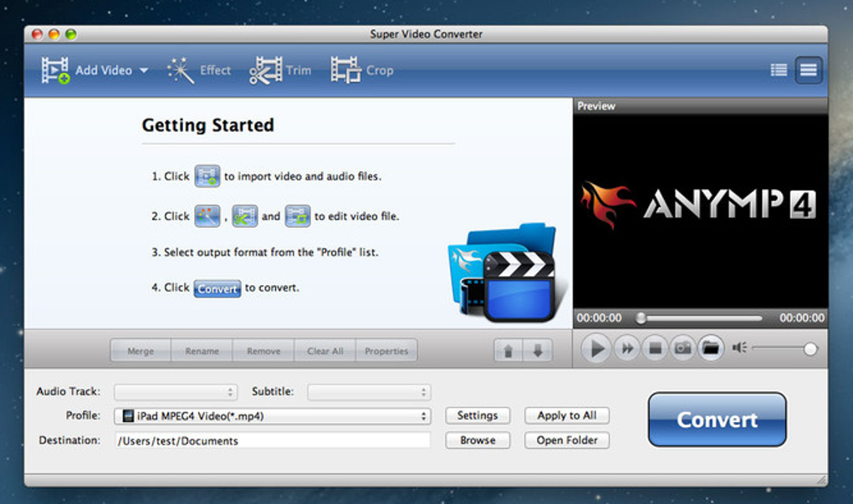
Task: Click the fast forward preview button
Action: tap(627, 348)
